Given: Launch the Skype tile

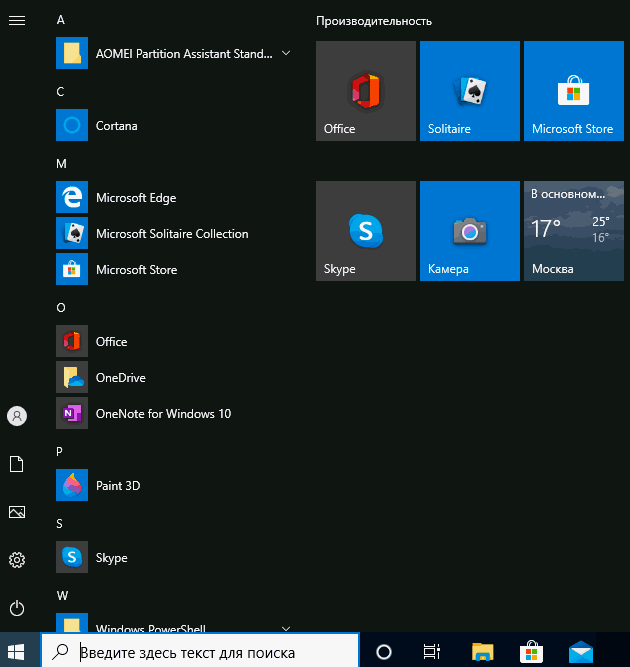Looking at the screenshot, I should click(366, 231).
